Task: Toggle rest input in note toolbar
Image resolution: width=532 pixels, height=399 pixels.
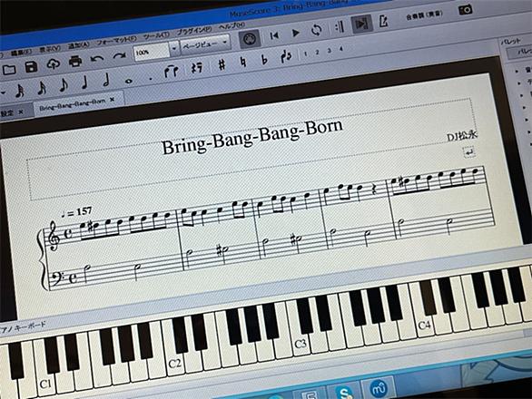Action: click(x=196, y=68)
